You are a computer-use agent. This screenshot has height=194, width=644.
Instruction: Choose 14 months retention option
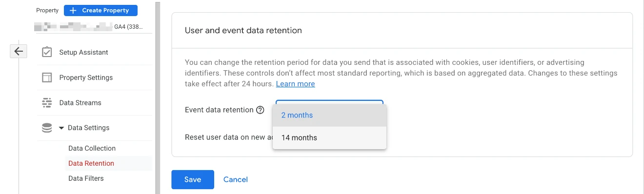[329, 138]
